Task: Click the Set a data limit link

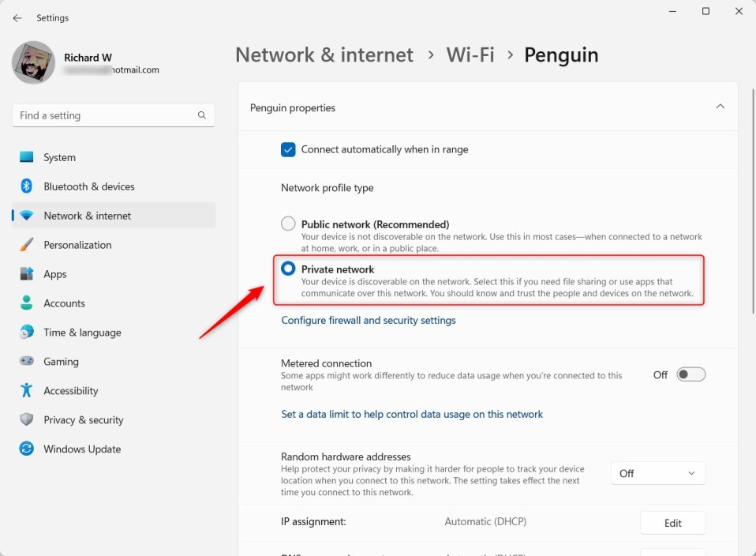Action: (x=412, y=414)
